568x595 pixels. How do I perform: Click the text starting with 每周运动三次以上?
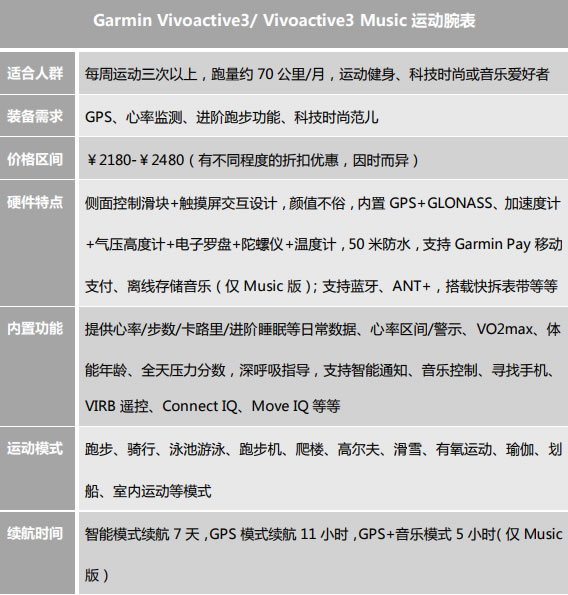tap(317, 74)
